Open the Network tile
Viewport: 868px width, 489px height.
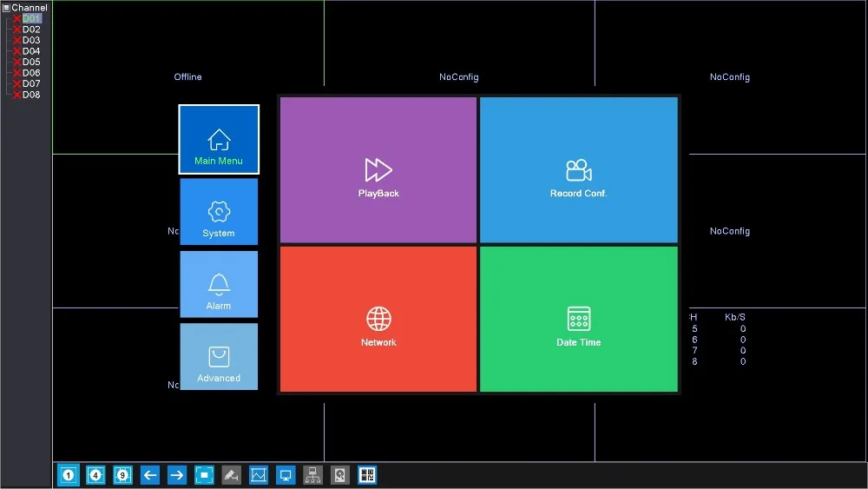click(x=378, y=319)
